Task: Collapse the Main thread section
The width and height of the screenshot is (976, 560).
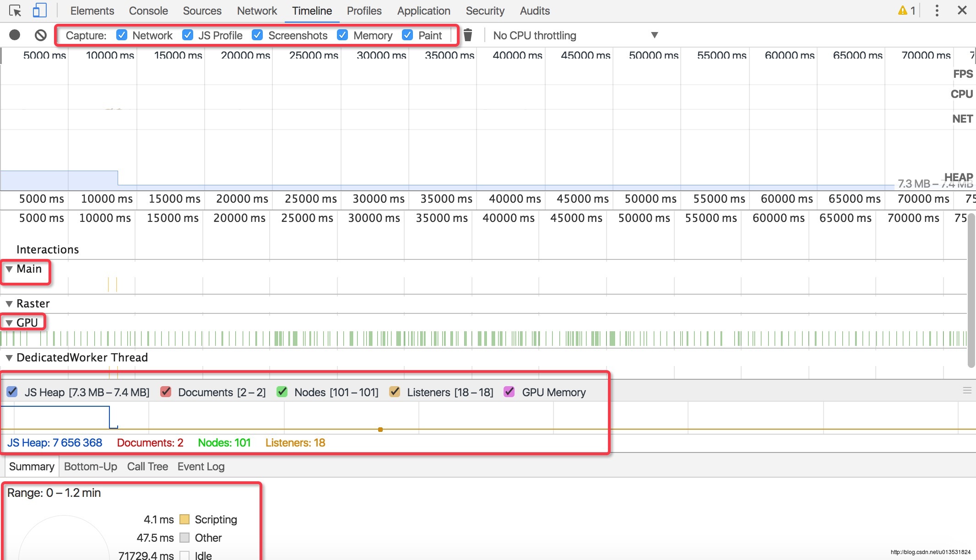Action: pyautogui.click(x=9, y=269)
